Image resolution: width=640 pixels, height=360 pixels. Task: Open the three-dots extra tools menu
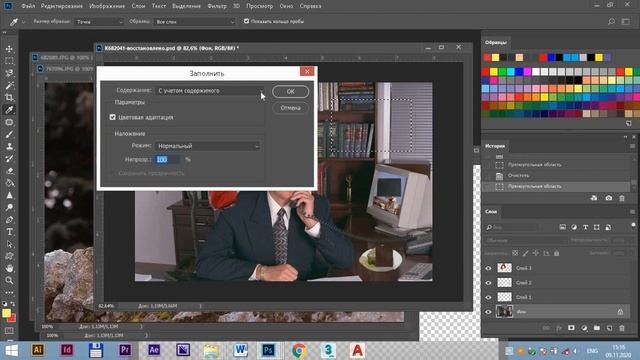[x=9, y=292]
